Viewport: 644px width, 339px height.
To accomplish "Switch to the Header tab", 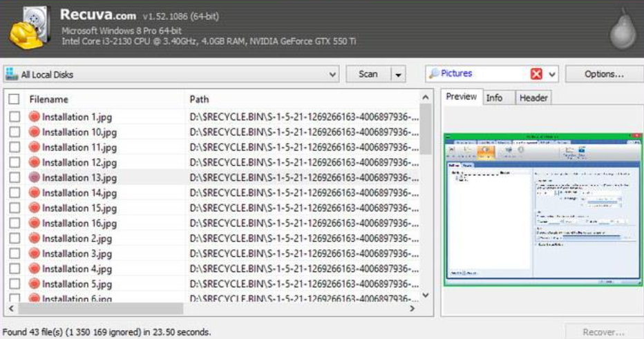I will point(533,98).
